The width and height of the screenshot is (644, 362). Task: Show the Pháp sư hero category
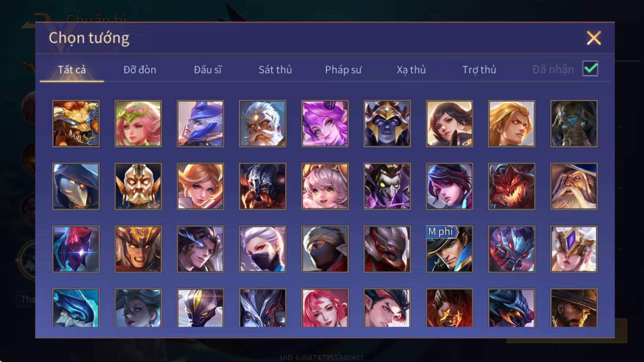click(x=343, y=70)
